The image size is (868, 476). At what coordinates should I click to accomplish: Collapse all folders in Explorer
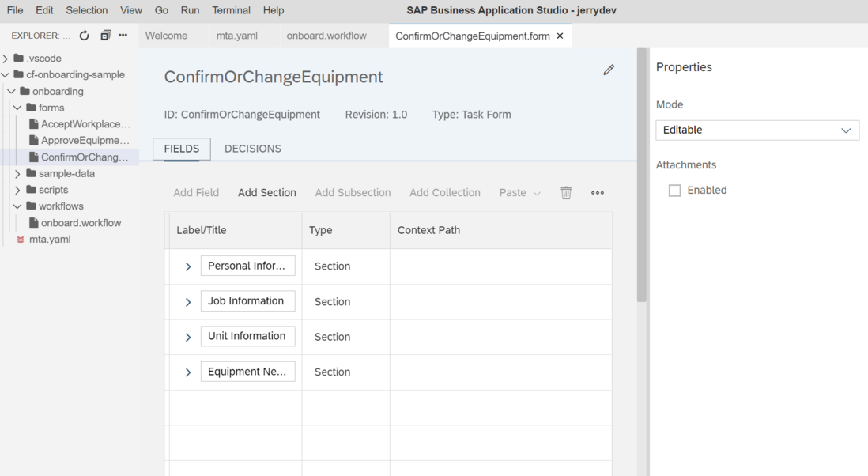click(x=106, y=36)
